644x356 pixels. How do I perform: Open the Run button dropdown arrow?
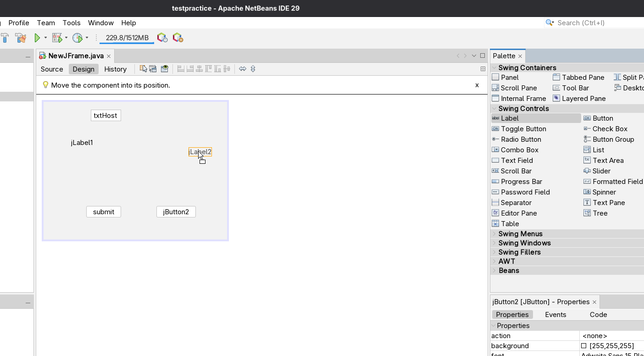[44, 38]
